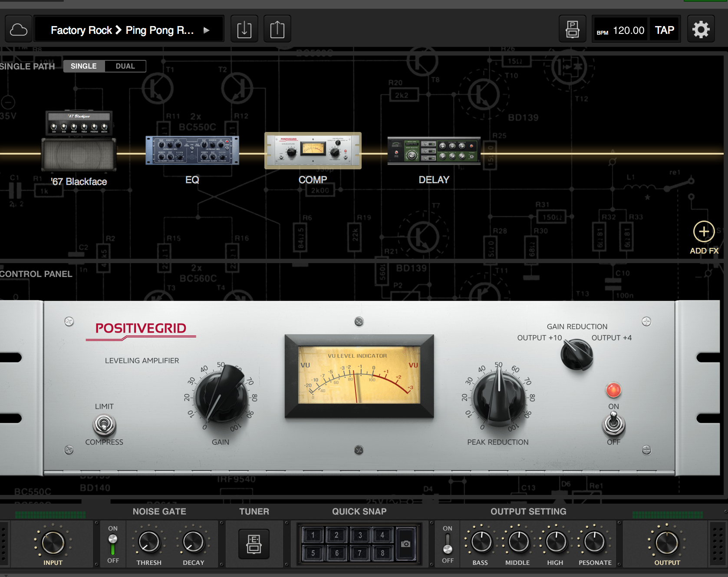Screen dimensions: 728x577
Task: Click the MIDDLE output knob
Action: (x=518, y=542)
